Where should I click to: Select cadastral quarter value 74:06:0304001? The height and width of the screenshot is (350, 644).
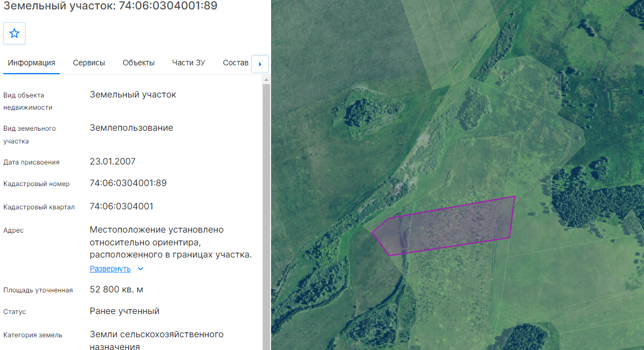pyautogui.click(x=121, y=206)
